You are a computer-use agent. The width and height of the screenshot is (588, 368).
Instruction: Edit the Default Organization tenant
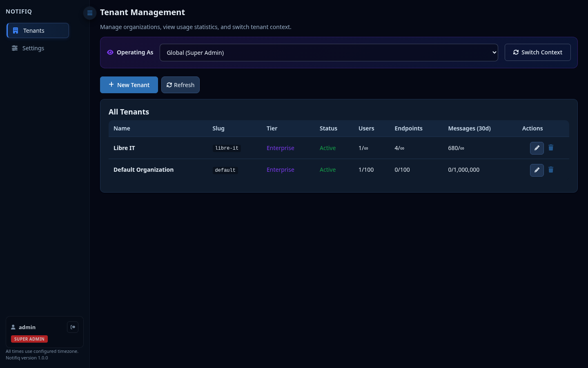(537, 170)
